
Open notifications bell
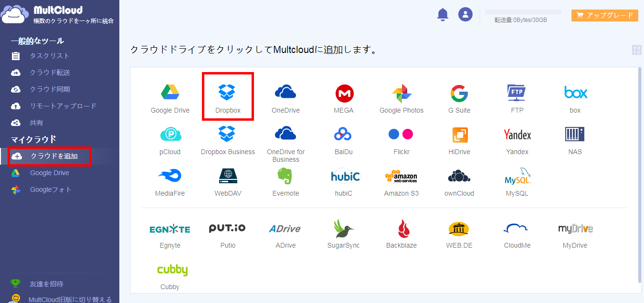pyautogui.click(x=443, y=14)
